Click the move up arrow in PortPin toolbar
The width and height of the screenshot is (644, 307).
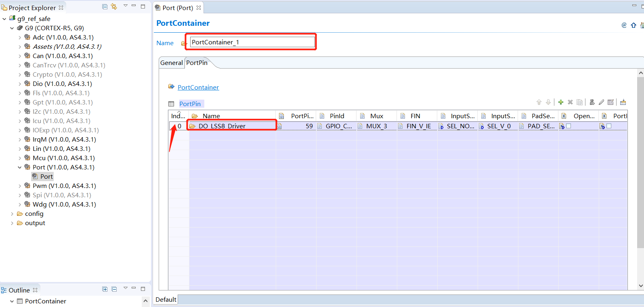point(539,102)
